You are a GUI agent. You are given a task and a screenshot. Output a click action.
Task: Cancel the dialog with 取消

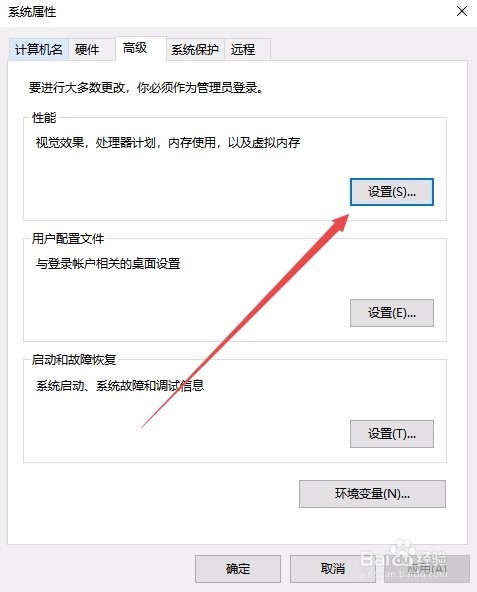click(333, 569)
